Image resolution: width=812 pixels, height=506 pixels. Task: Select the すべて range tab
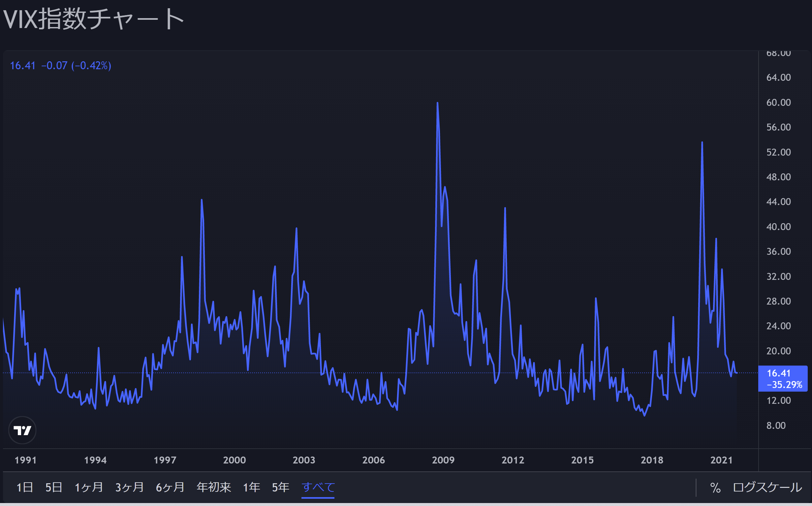coord(318,487)
